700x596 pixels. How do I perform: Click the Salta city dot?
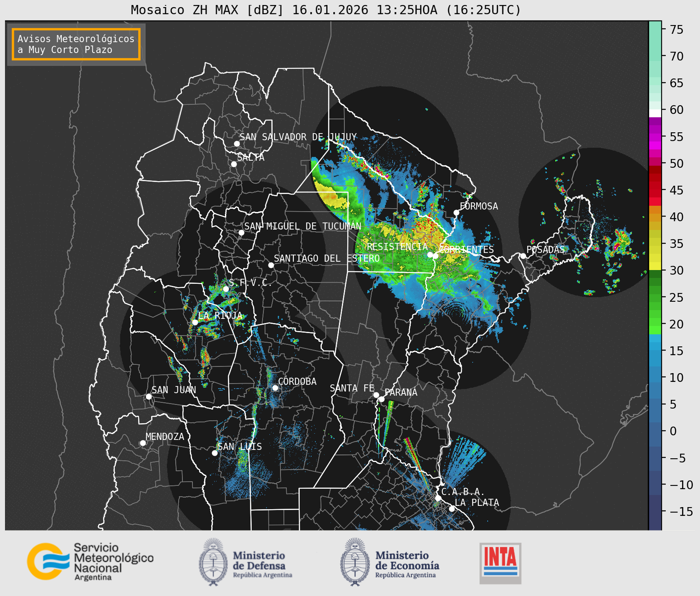tap(234, 164)
